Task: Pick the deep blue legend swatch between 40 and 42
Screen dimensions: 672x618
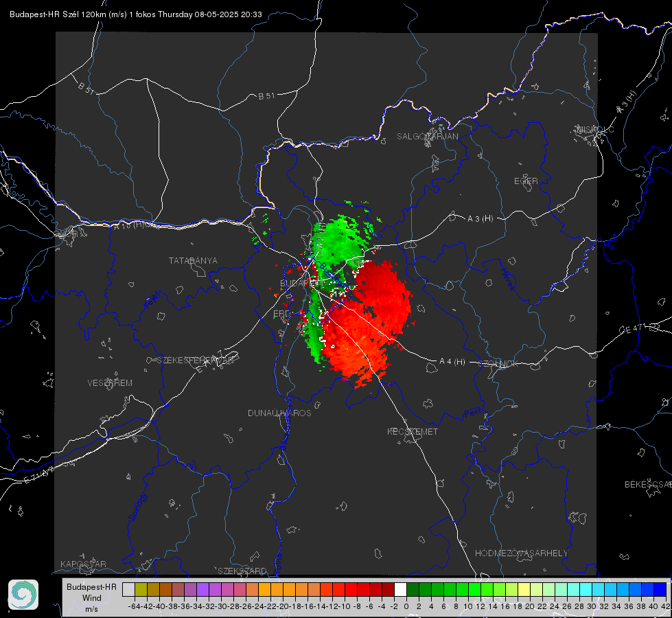Action: 660,589
